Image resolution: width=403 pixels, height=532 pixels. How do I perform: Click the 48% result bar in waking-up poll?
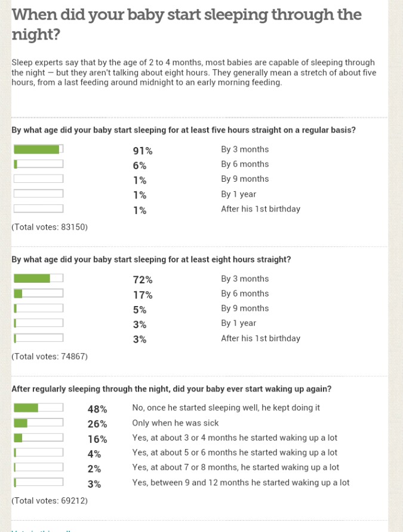coord(38,408)
